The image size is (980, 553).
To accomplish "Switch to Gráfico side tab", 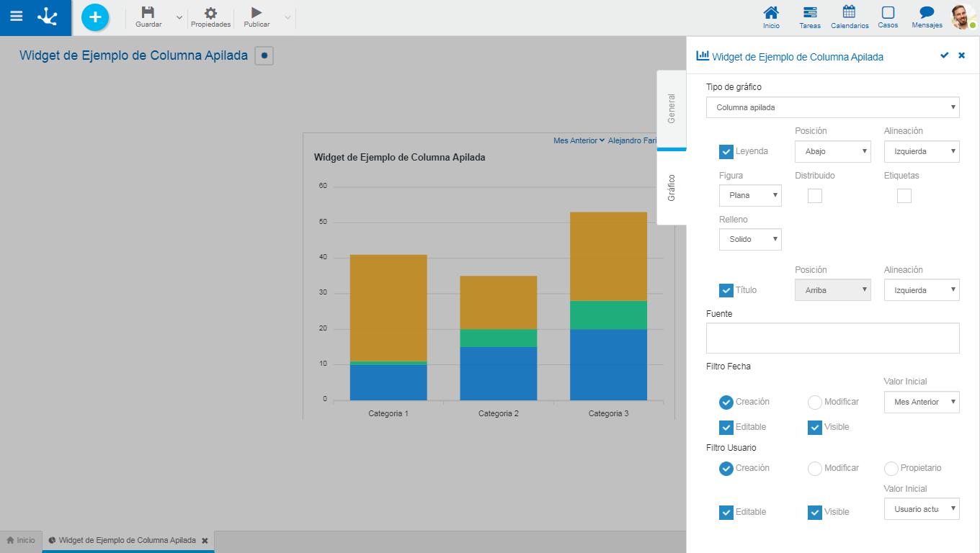I will pyautogui.click(x=672, y=187).
